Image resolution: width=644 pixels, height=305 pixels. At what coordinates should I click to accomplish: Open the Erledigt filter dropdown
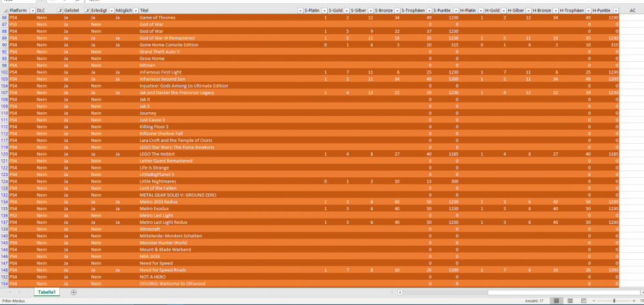[111, 11]
